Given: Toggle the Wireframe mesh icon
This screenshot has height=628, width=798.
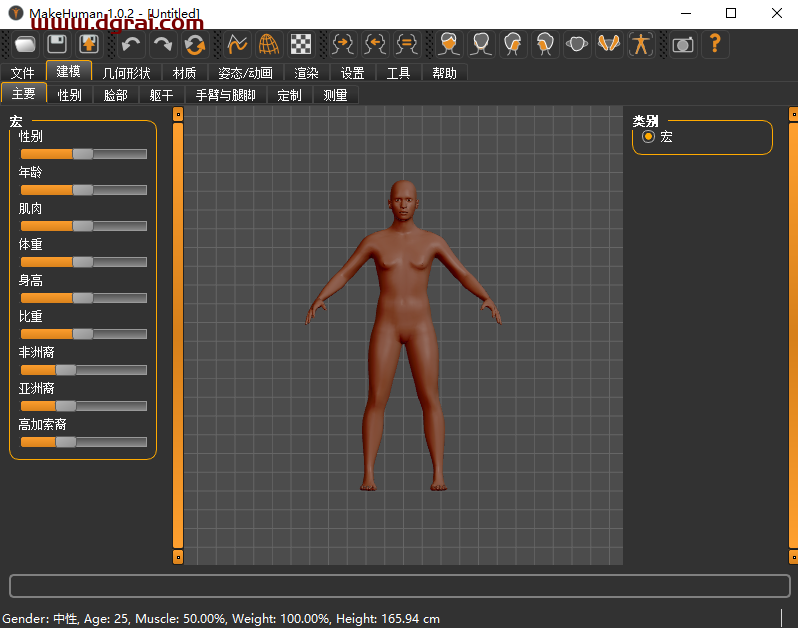Looking at the screenshot, I should pyautogui.click(x=269, y=44).
